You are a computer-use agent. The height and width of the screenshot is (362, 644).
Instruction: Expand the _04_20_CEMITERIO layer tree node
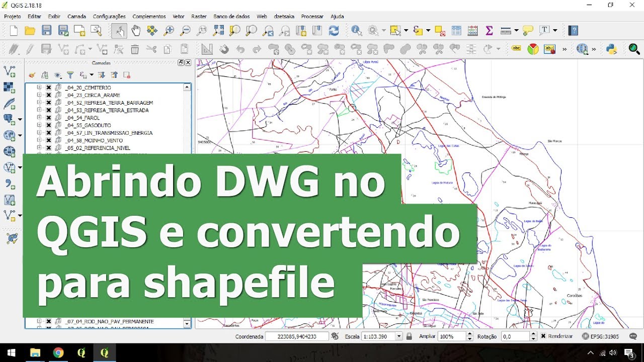pyautogui.click(x=39, y=87)
